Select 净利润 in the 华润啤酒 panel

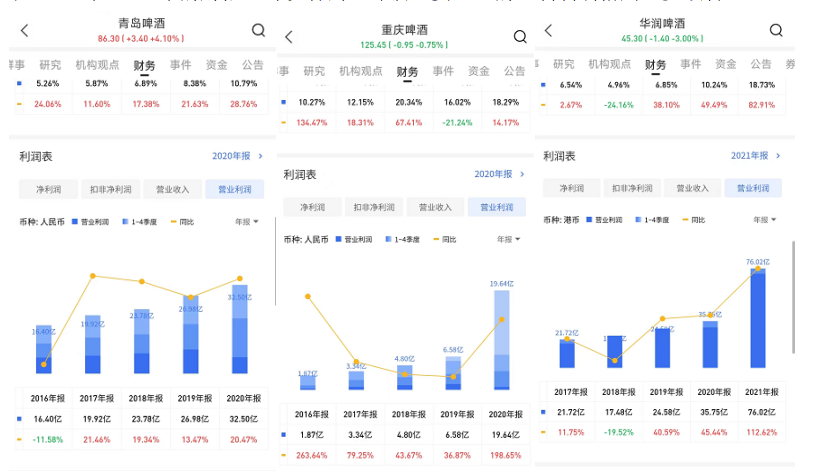pyautogui.click(x=572, y=188)
